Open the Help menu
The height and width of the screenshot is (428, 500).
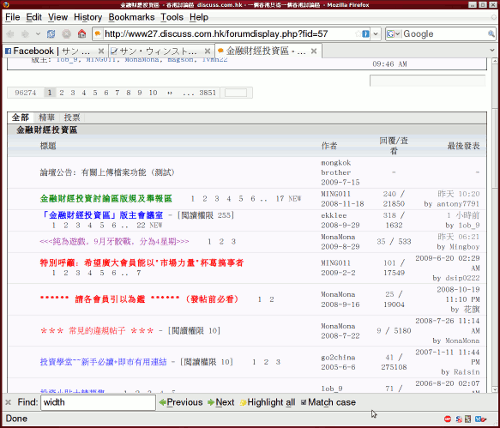point(199,17)
